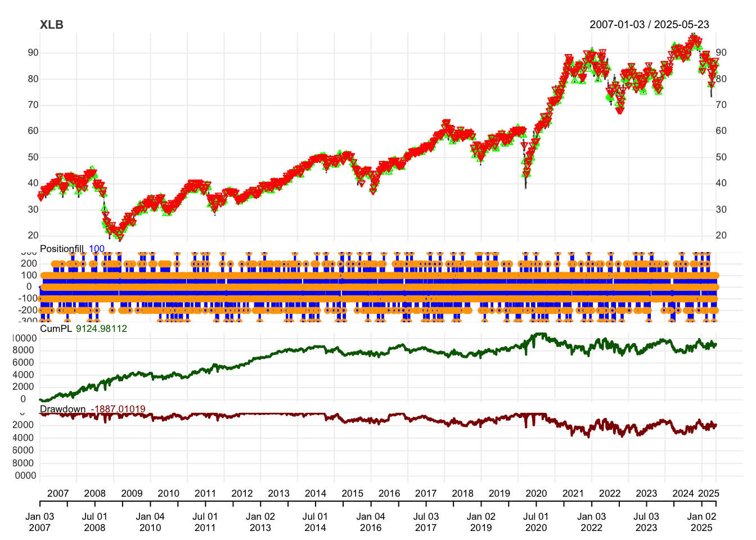Select the CumPL value 9124.98112
The height and width of the screenshot is (540, 756).
pyautogui.click(x=101, y=328)
